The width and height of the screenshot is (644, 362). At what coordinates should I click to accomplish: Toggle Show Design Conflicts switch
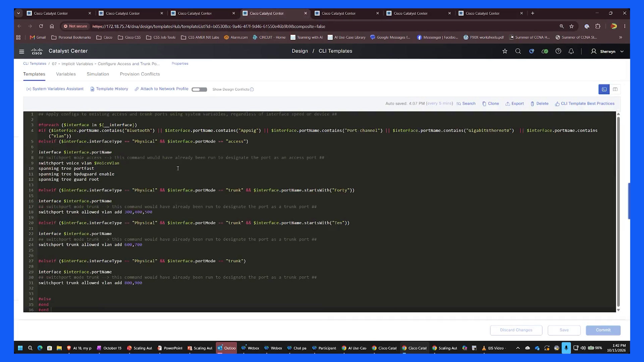199,89
